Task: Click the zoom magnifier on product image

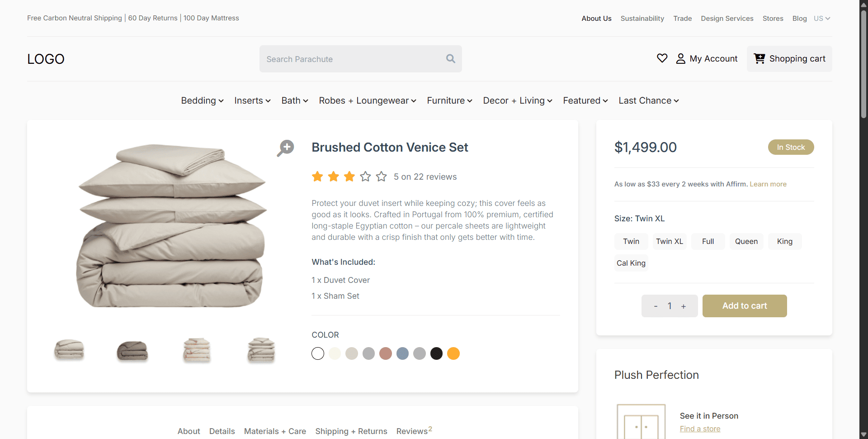Action: 285,148
